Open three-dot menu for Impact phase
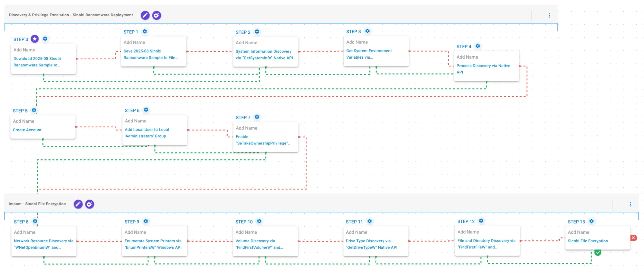This screenshot has width=644, height=268. [x=630, y=204]
